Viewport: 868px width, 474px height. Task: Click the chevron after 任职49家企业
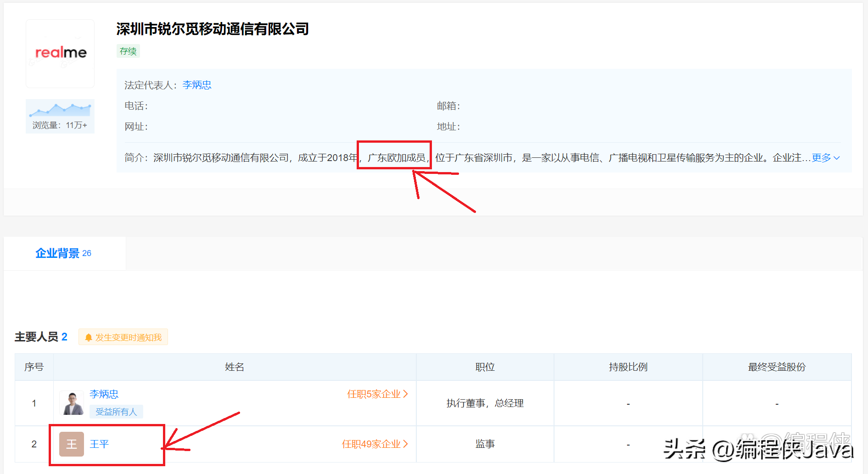click(x=405, y=444)
